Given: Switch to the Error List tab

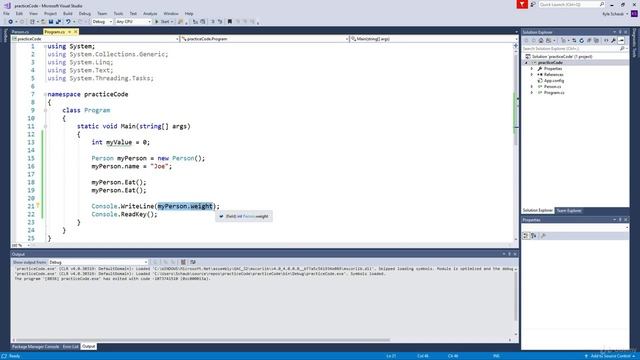Looking at the screenshot, I should pos(70,347).
